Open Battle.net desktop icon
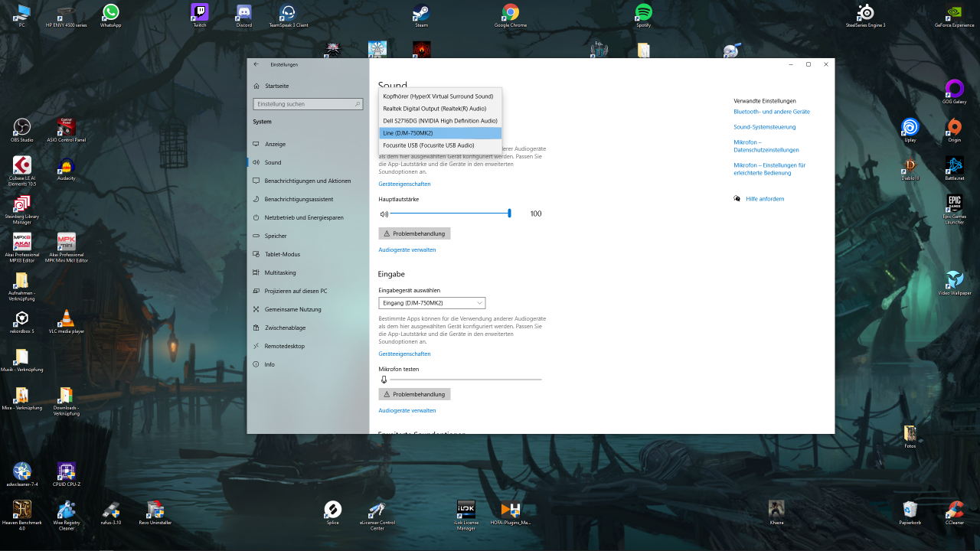980x551 pixels. pyautogui.click(x=954, y=168)
